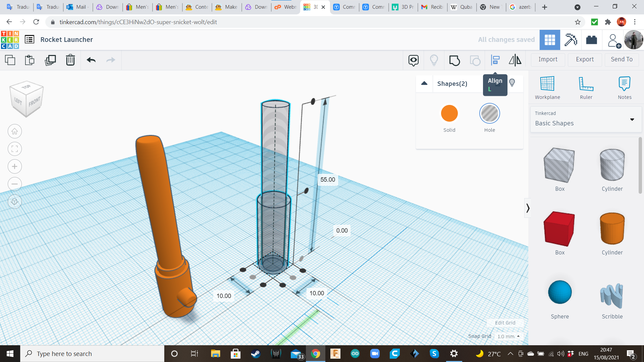The image size is (644, 362).
Task: Toggle visibility with the lightbulb in the Shapes panel
Action: pyautogui.click(x=512, y=83)
